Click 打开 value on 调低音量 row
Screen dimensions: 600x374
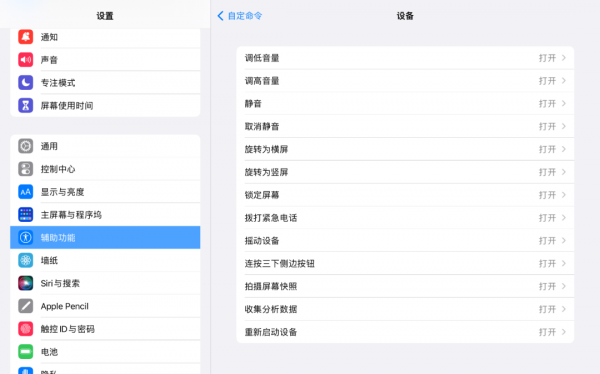click(547, 58)
